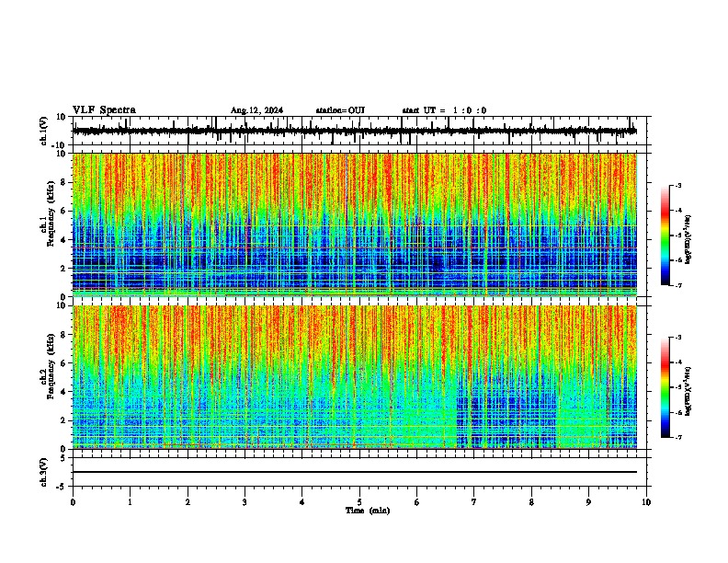Click the "VLF Spectra" title text
Viewport: 728px width, 563px height.
pos(104,109)
